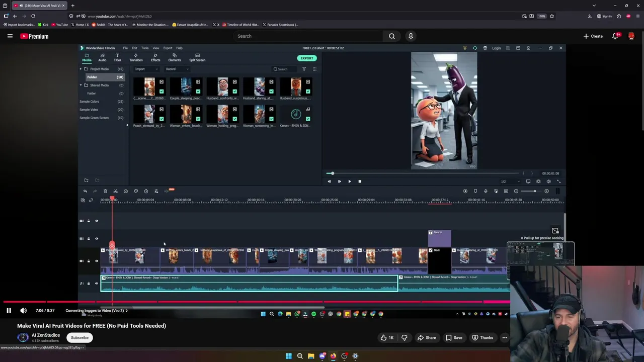Open the media filter funnel icon
The height and width of the screenshot is (362, 644).
coord(304,69)
